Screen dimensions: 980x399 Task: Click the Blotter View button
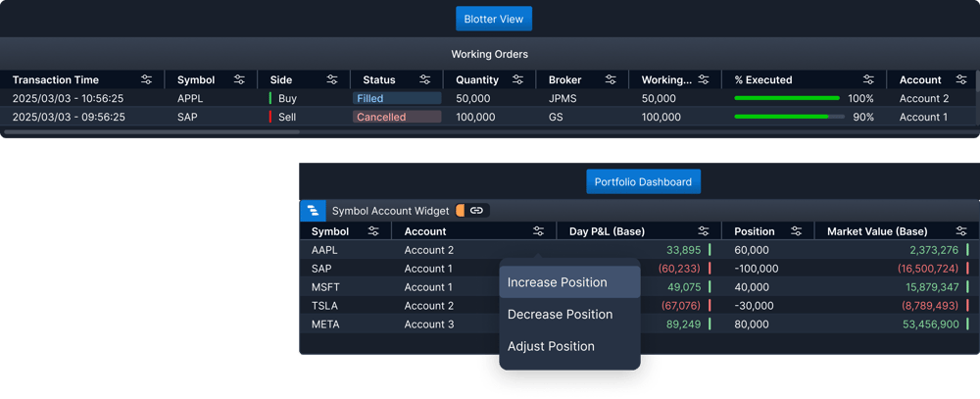tap(494, 19)
